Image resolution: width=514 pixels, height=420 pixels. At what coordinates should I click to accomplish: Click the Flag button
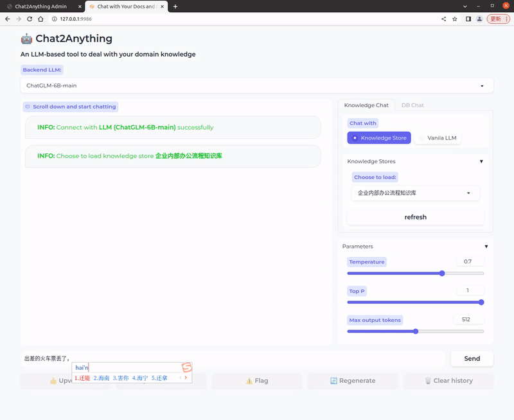[256, 381]
